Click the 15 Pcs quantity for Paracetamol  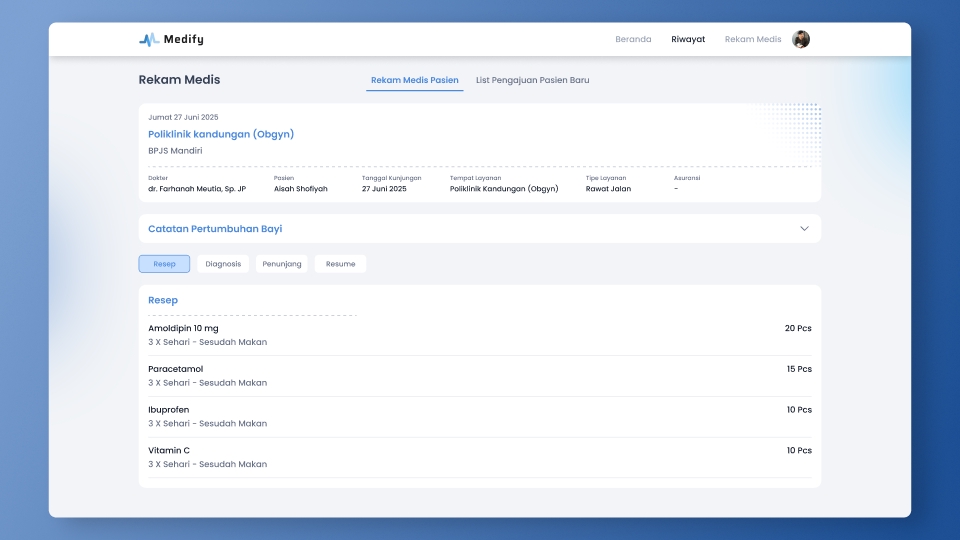799,369
